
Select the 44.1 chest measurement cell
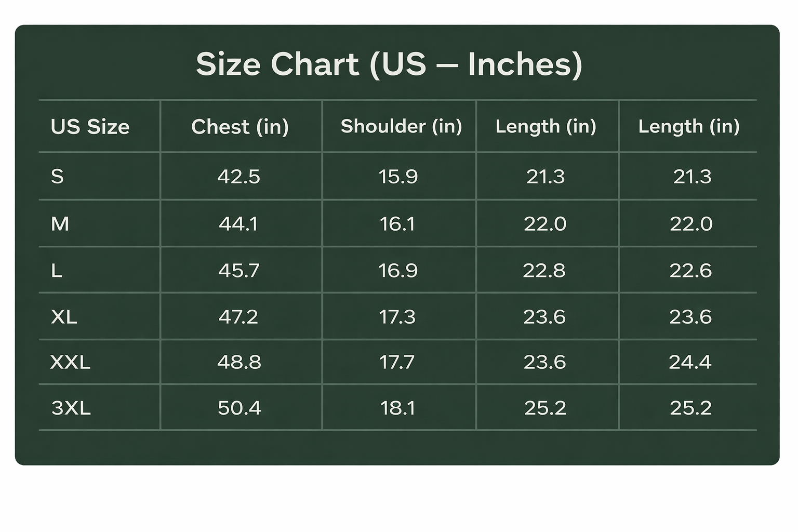pyautogui.click(x=238, y=224)
